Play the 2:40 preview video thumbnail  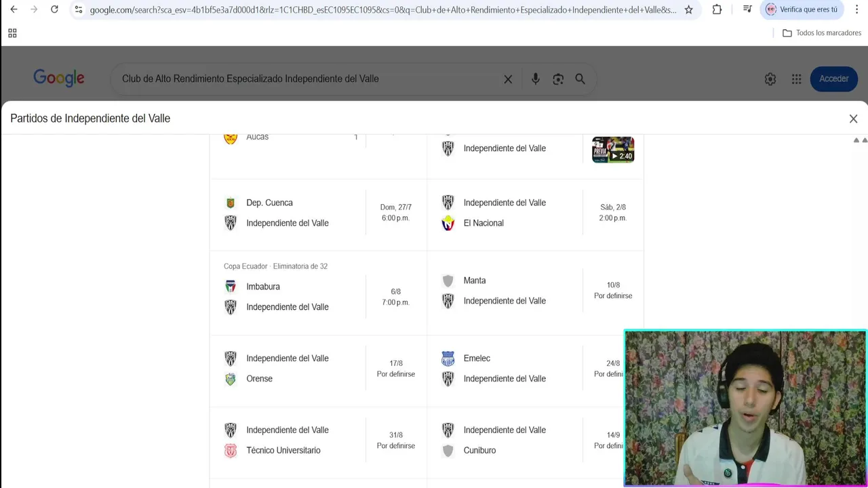coord(613,150)
